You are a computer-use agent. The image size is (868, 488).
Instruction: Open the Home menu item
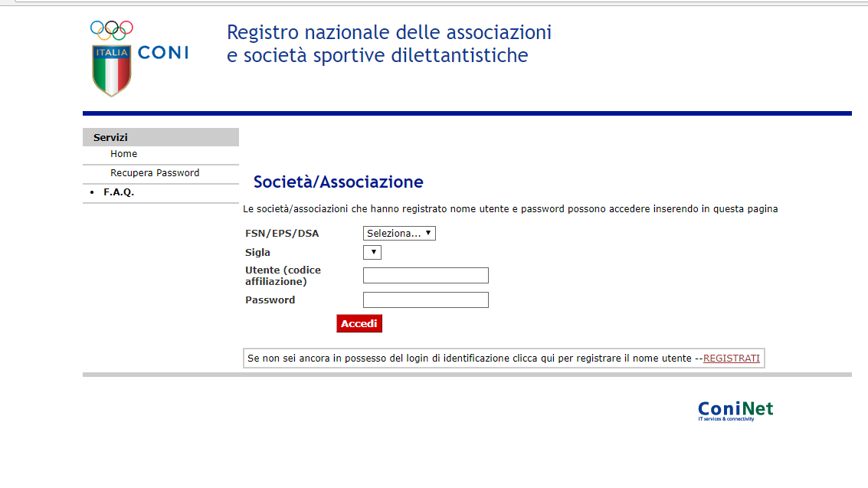point(123,154)
